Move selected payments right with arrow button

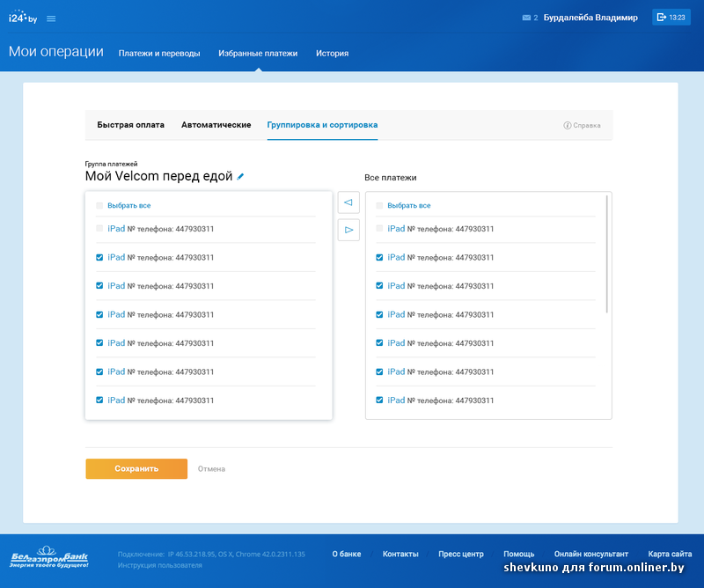point(348,230)
